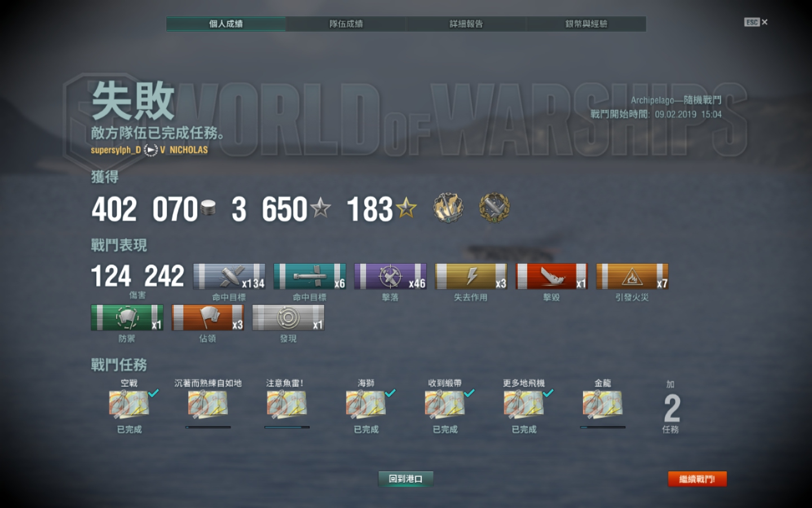Close the results screen with ESC X

[756, 22]
